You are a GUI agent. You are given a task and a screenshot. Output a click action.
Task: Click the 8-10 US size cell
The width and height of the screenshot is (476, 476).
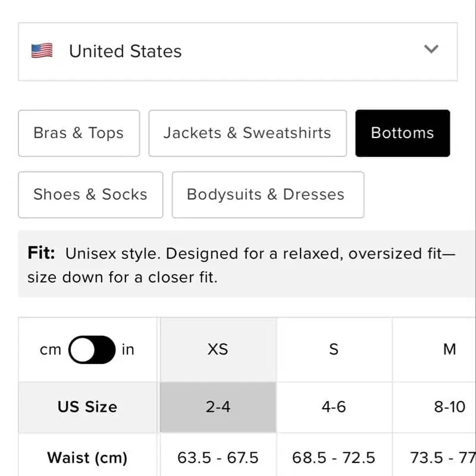(x=434, y=407)
